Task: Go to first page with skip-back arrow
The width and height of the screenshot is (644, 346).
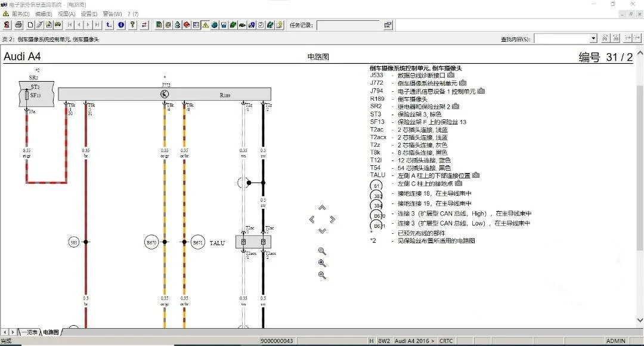Action: point(69,25)
